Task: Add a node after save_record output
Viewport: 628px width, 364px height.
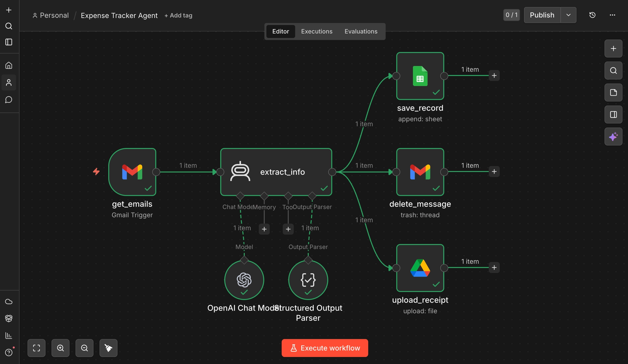Action: point(494,75)
